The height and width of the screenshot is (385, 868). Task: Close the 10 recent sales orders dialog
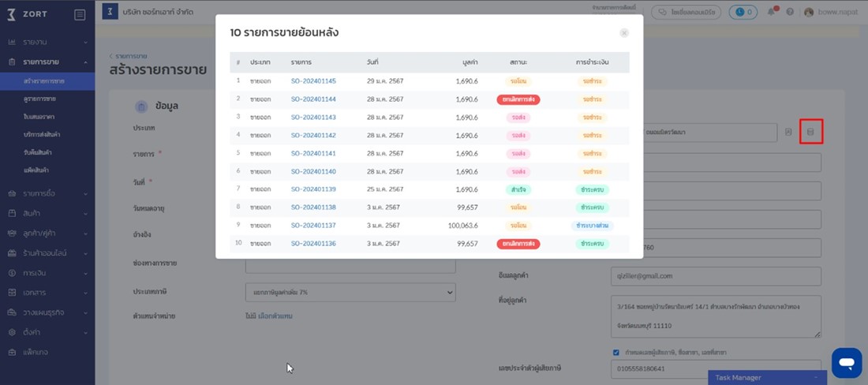624,33
